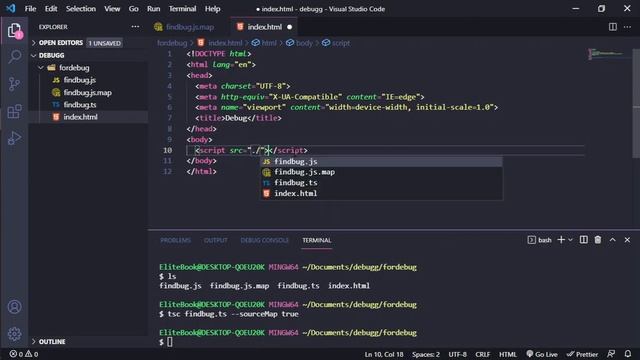Click the unsaved dot on index.html tab
The width and height of the screenshot is (640, 360).
[x=289, y=27]
